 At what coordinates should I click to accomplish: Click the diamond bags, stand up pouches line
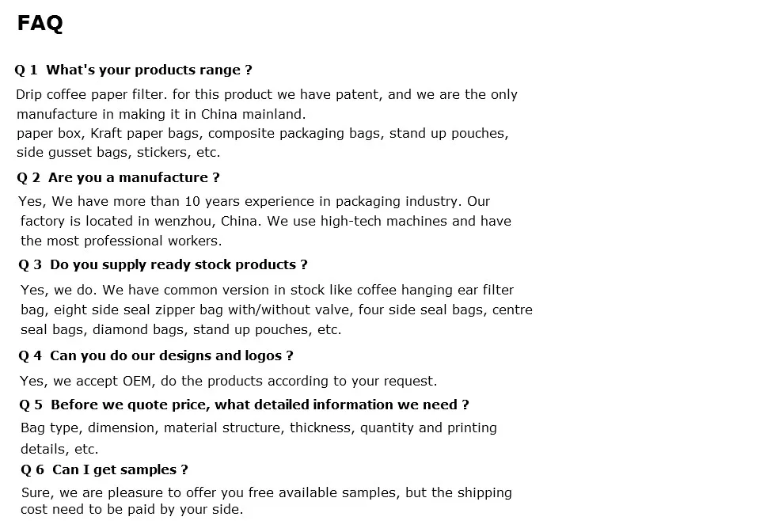[x=181, y=330]
